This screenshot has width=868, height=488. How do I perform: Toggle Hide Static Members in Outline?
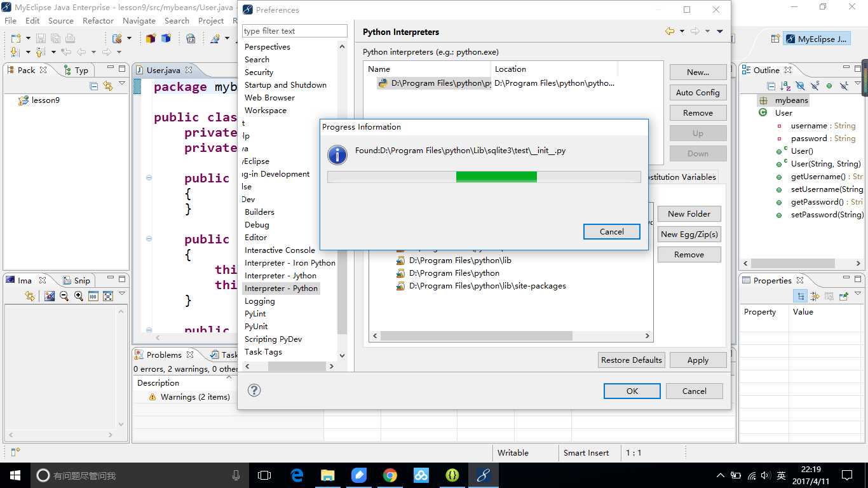(x=815, y=86)
